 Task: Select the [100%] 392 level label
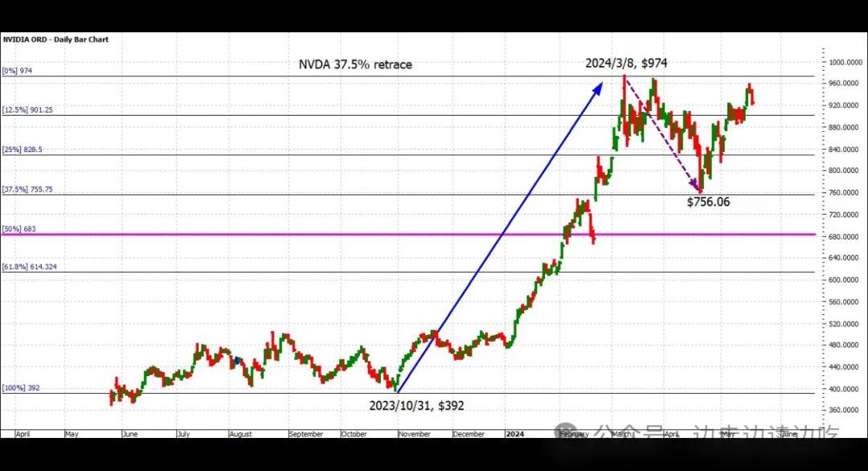pos(21,388)
